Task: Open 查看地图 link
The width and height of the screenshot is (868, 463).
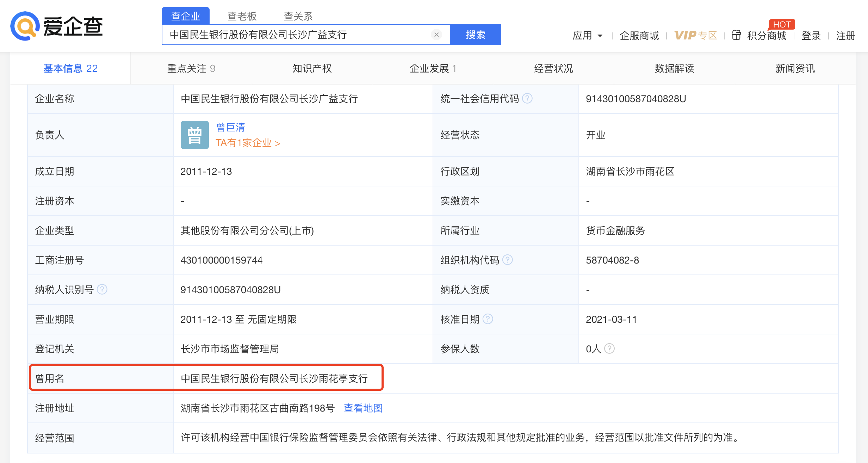Action: click(363, 408)
